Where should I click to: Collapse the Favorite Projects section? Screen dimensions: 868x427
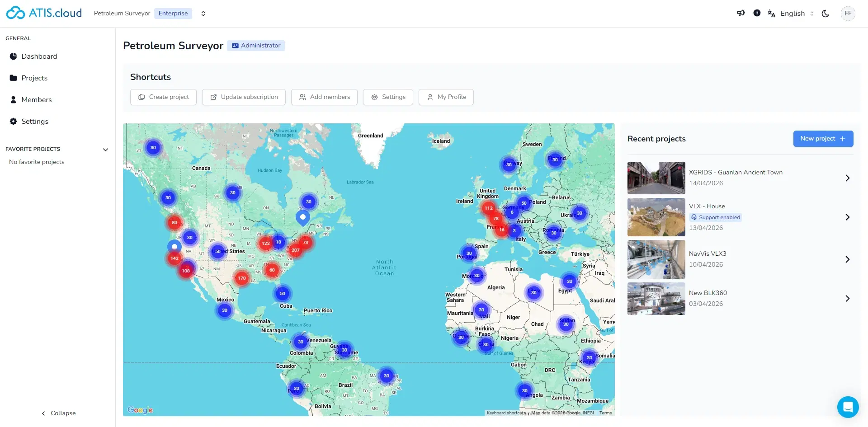point(105,149)
